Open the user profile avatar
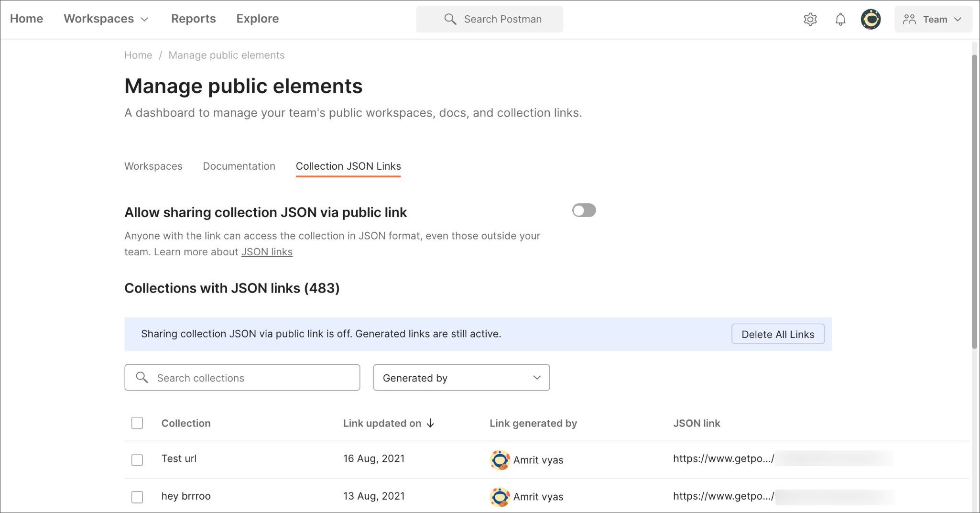 (871, 19)
